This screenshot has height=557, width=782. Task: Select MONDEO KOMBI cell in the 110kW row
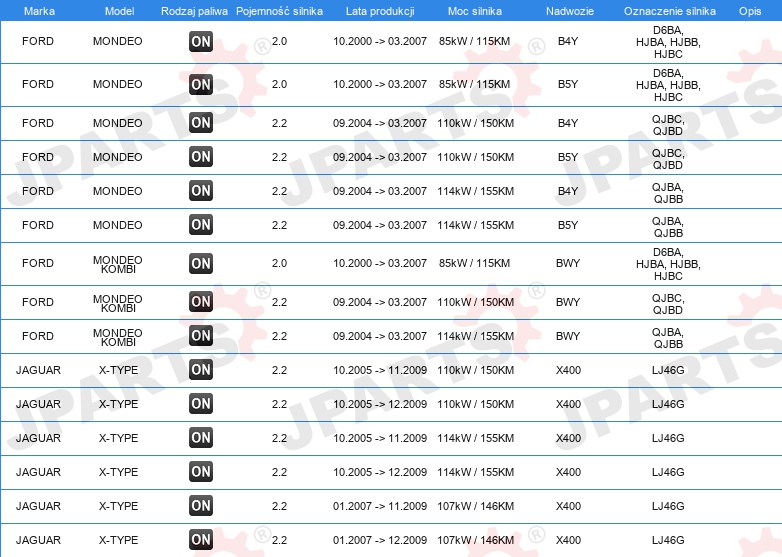[x=118, y=303]
